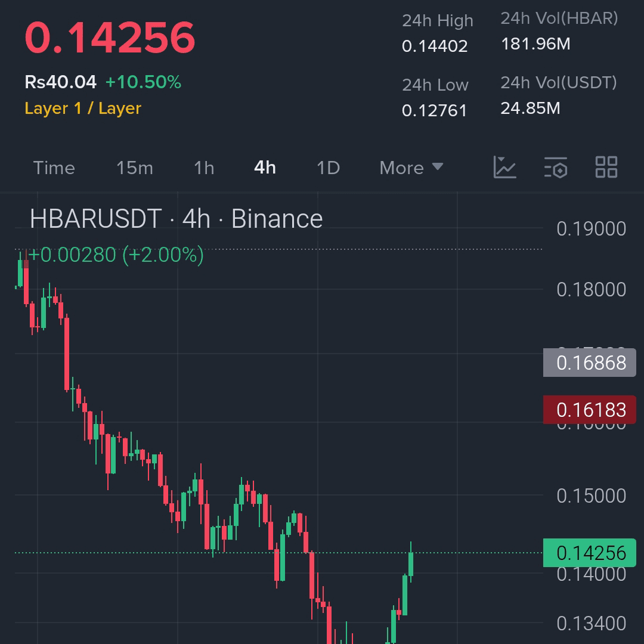Click the 0.18000 axis label

point(591,290)
